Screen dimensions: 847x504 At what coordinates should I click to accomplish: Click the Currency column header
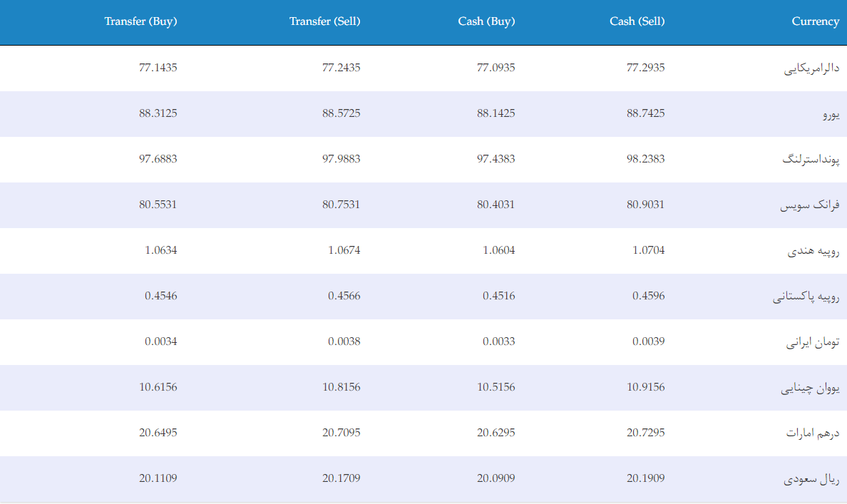[815, 21]
